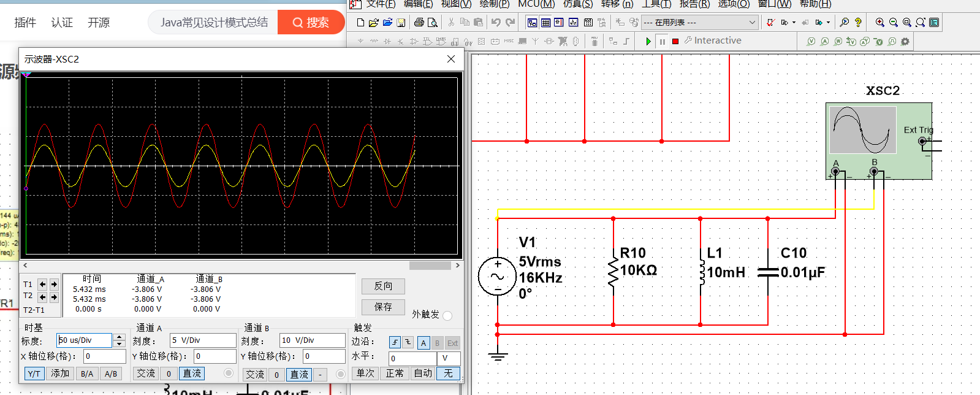Screen dimensions: 980x395
Task: Run the simulation with green play
Action: point(648,41)
